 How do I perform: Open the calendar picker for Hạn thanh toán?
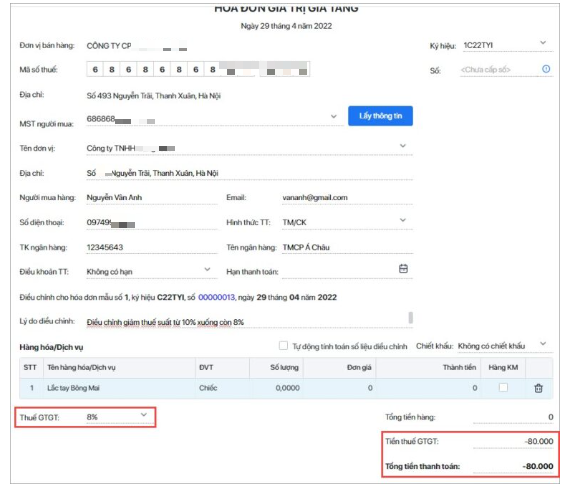coord(403,269)
